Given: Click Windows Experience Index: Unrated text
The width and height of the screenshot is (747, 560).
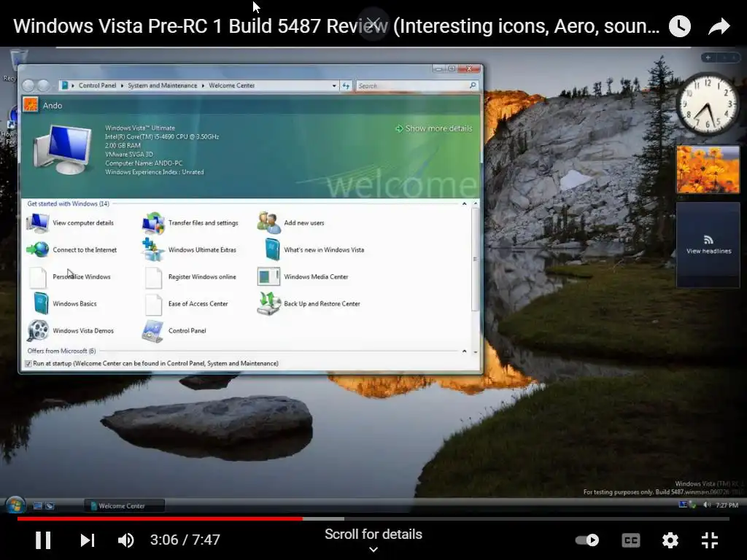Looking at the screenshot, I should point(155,172).
